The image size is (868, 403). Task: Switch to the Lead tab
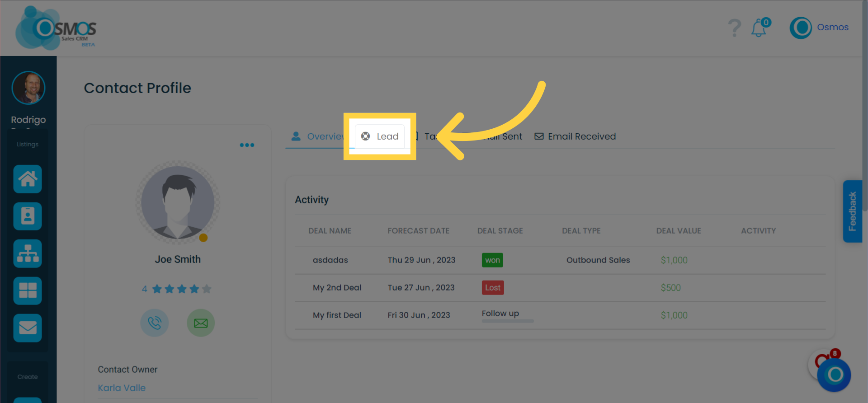tap(380, 136)
